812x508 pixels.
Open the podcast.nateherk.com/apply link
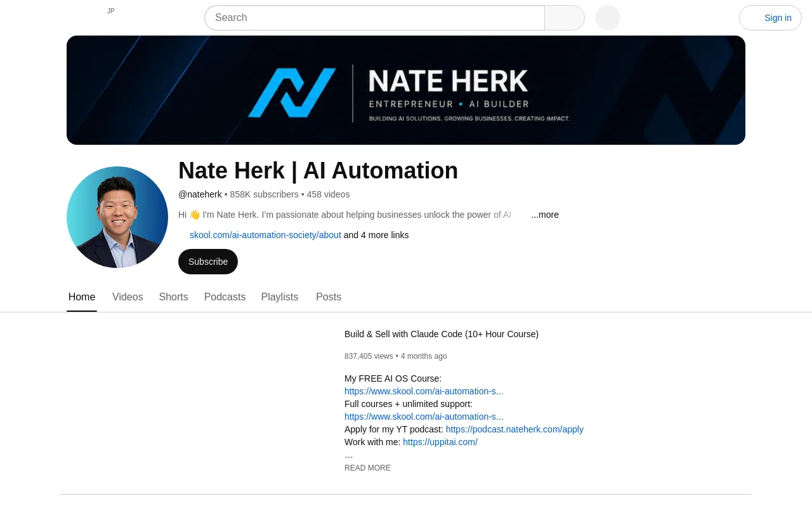point(514,429)
